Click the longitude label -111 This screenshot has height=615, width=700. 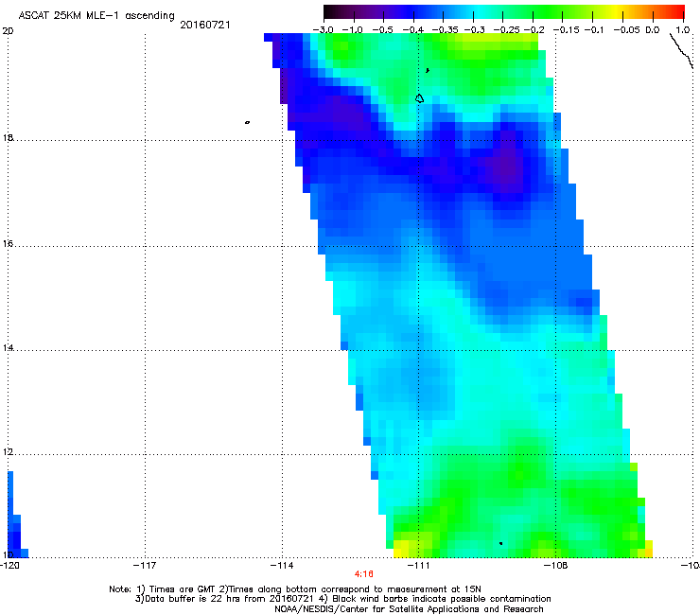(419, 566)
